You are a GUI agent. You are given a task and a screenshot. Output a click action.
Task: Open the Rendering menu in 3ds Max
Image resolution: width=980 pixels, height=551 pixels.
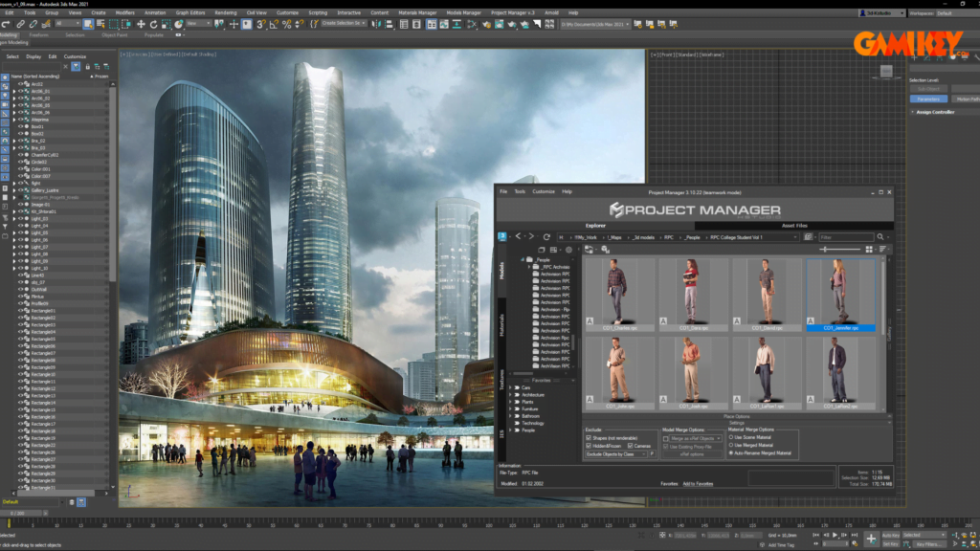pos(225,12)
